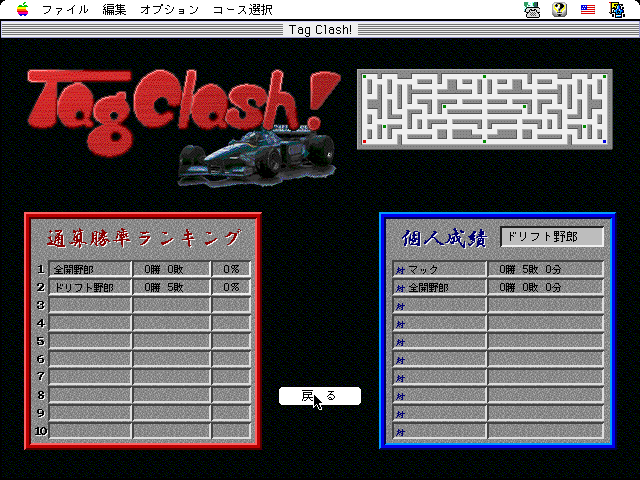Viewport: 640px width, 480px height.
Task: Click the 0% win rate for 全開野郎
Action: (x=231, y=269)
